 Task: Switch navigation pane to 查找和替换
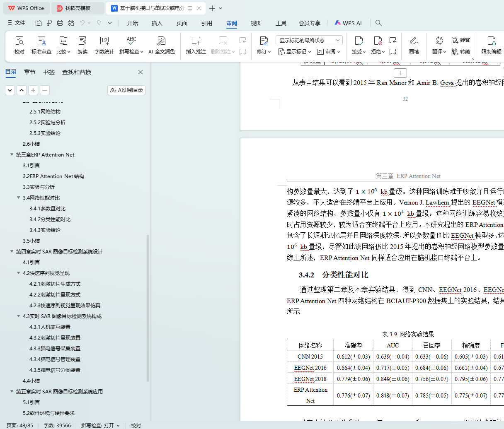point(77,72)
